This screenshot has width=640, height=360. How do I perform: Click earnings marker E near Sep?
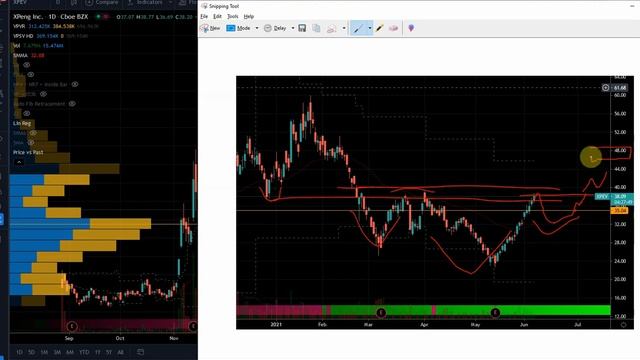(72, 326)
